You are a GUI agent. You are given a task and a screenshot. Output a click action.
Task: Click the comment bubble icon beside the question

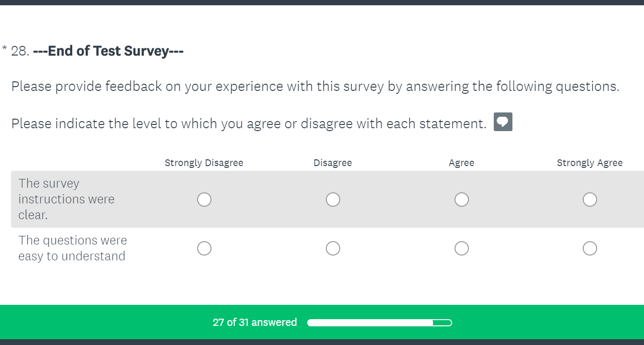(503, 122)
